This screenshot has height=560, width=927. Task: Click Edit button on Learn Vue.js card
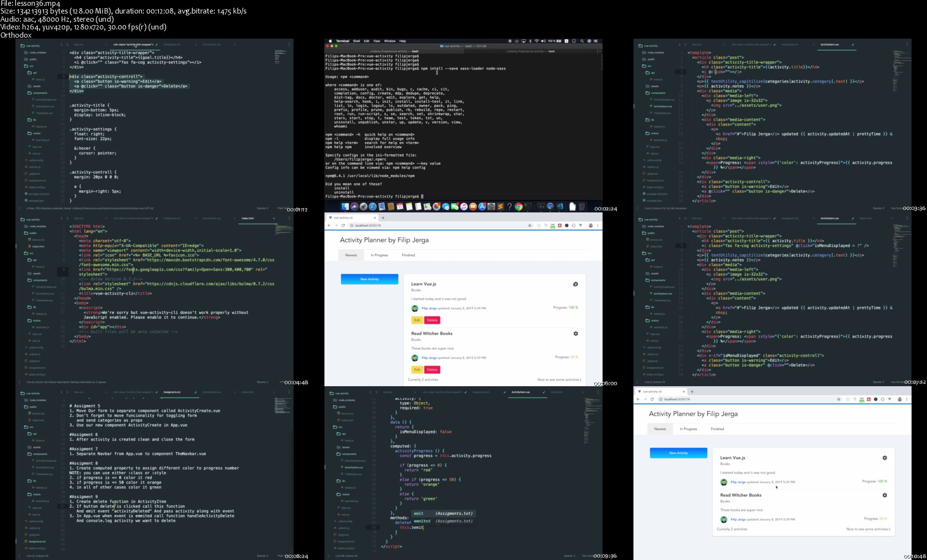pos(417,320)
